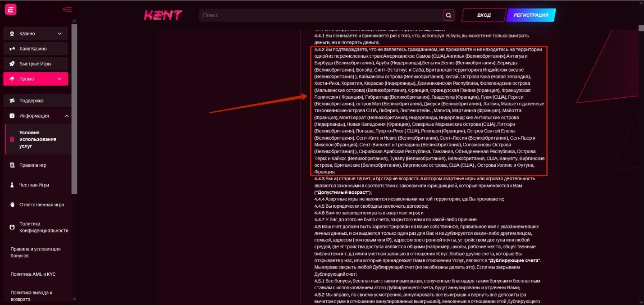Expand the Промо dropdown chevron
The image size is (644, 305).
pyautogui.click(x=59, y=79)
